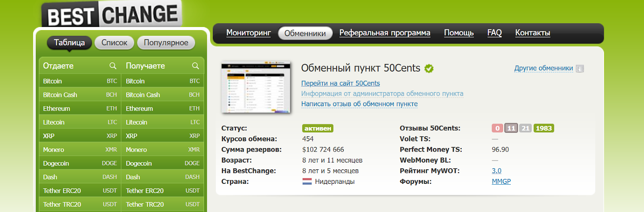Select Dogecoin in the Получаете column
The height and width of the screenshot is (212, 644).
(x=163, y=163)
